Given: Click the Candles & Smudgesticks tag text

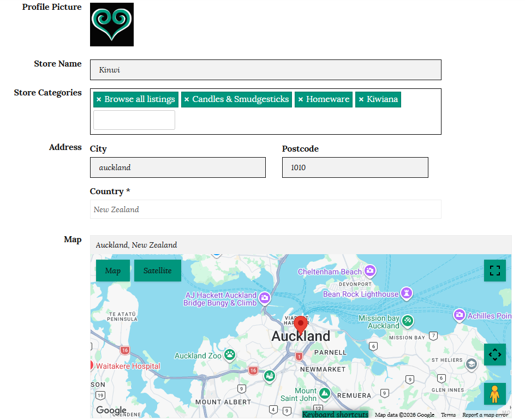Looking at the screenshot, I should [x=241, y=99].
